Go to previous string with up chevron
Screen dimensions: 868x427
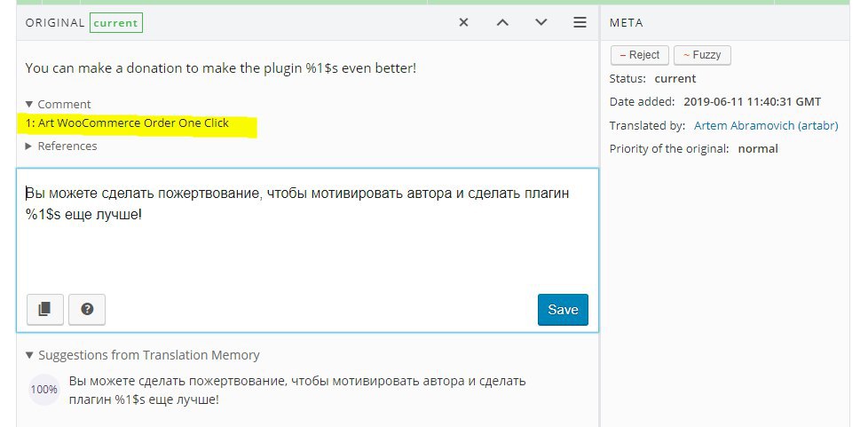pos(502,23)
